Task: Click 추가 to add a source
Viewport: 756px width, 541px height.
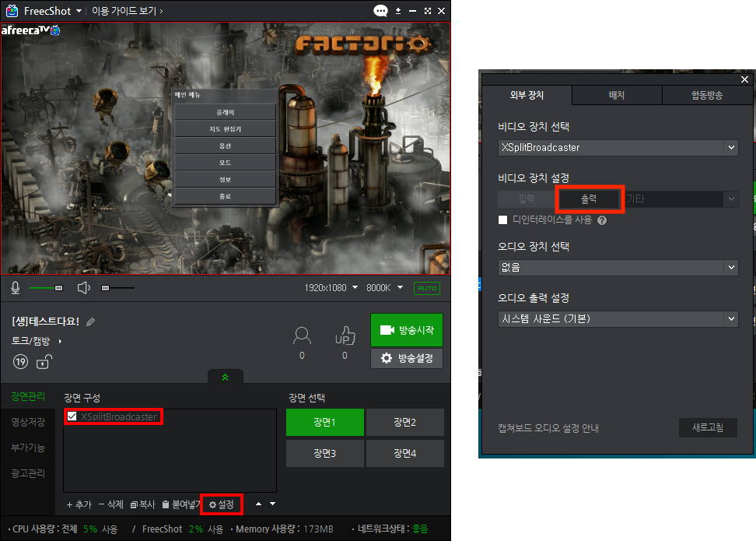Action: pos(79,504)
